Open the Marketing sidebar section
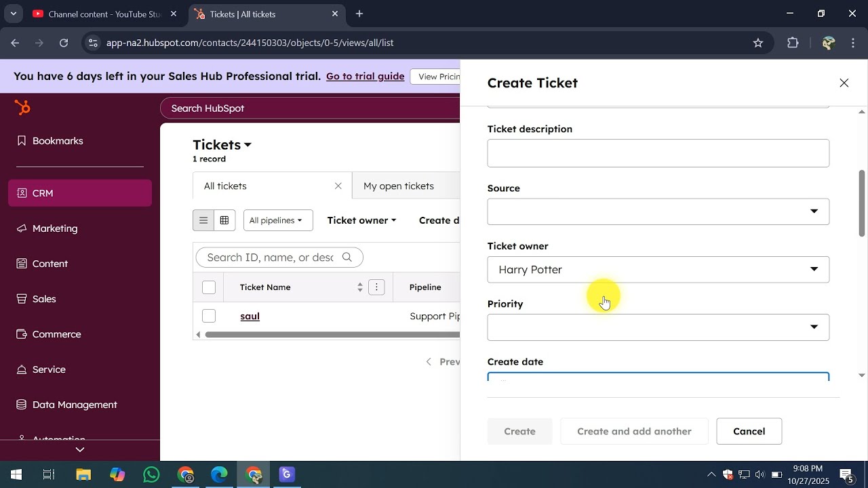 [80, 228]
